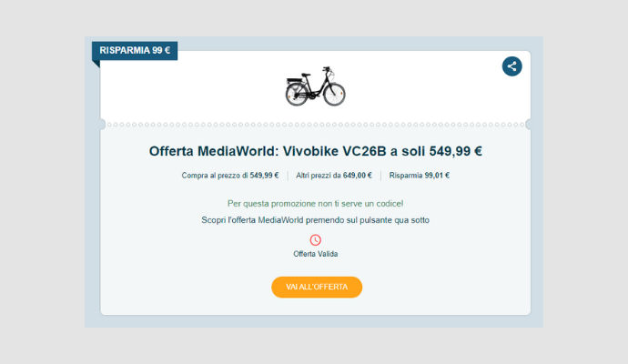Viewport: 628px width, 364px height.
Task: Click the right coupon notch cutout
Action: click(x=529, y=125)
